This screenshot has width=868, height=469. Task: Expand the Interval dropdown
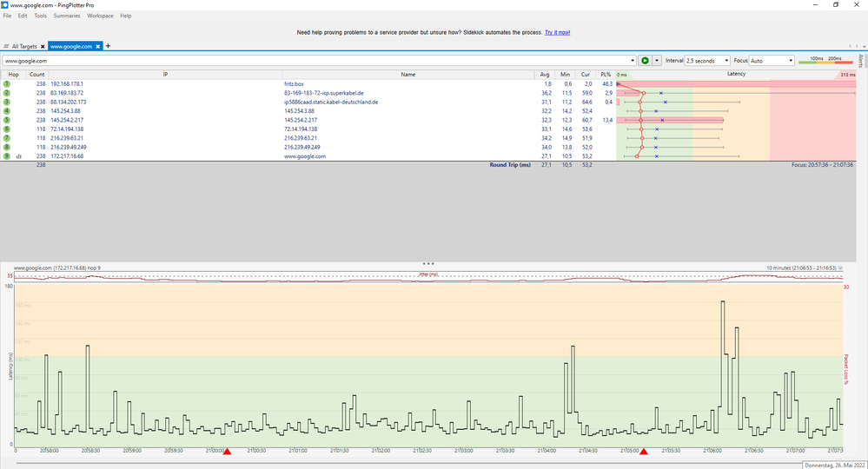click(x=725, y=61)
